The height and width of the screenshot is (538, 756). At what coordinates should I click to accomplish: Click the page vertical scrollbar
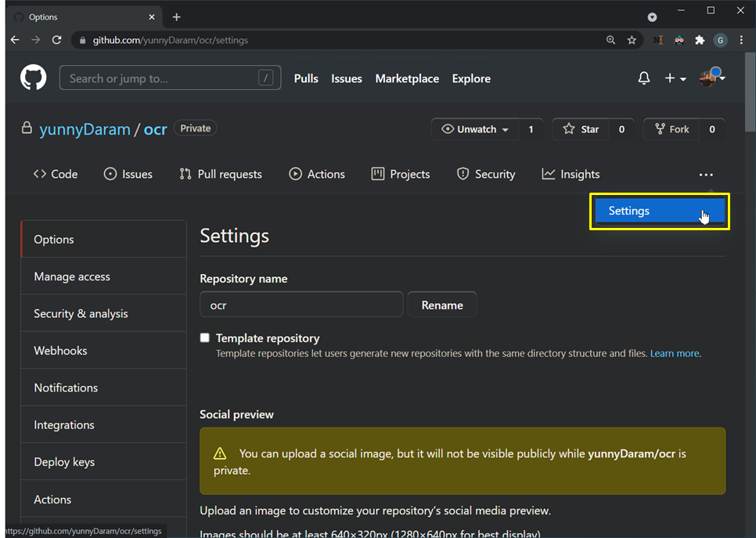tap(750, 92)
